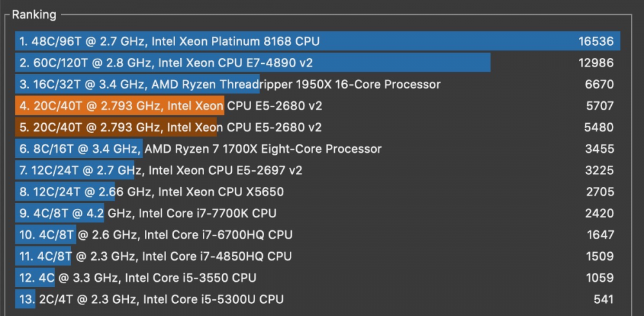Viewport: 644px width, 316px height.
Task: Select the Core i7-4850HQ entry
Action: (x=317, y=256)
